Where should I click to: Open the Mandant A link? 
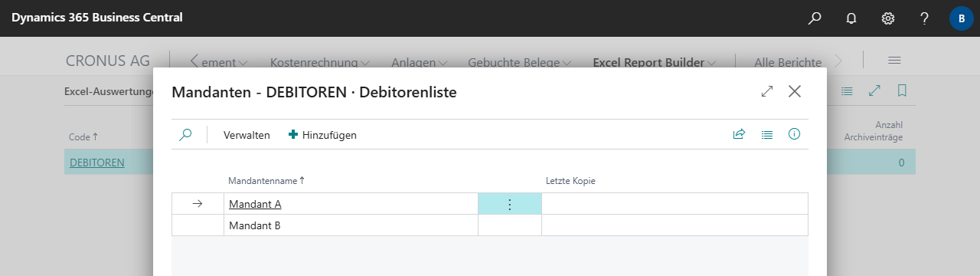coord(255,204)
